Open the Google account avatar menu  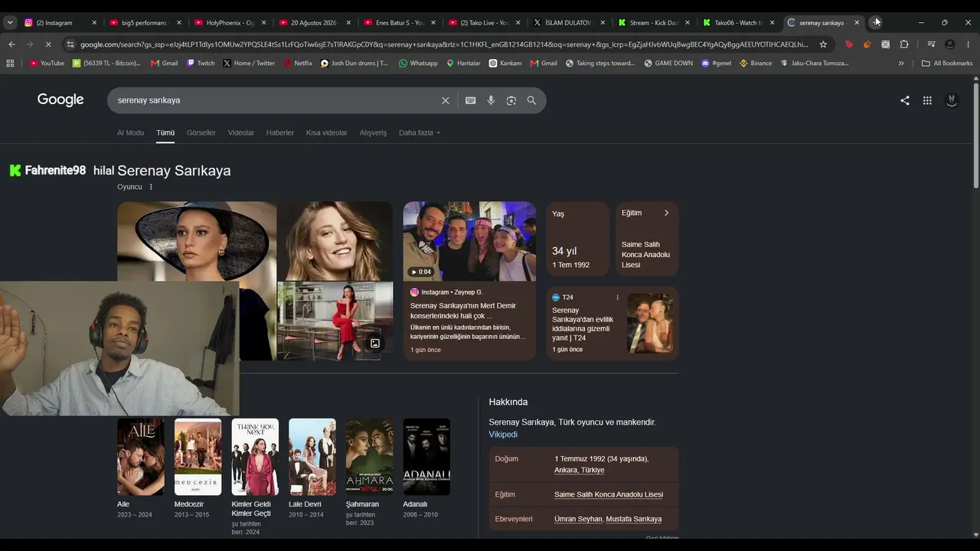tap(952, 100)
